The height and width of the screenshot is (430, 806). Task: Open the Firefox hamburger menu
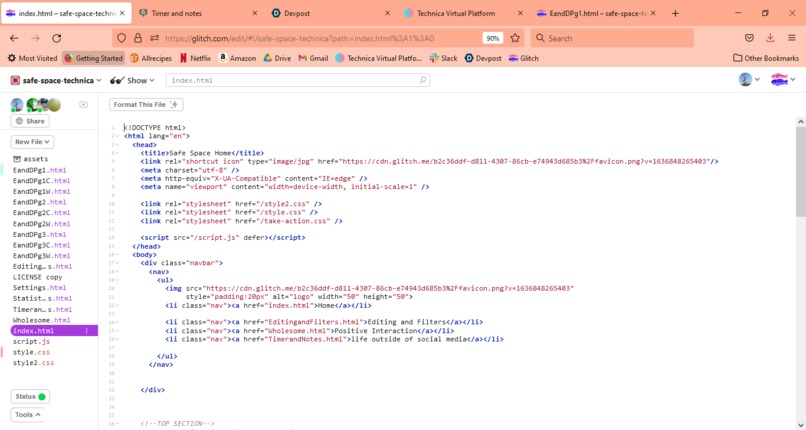tap(792, 38)
